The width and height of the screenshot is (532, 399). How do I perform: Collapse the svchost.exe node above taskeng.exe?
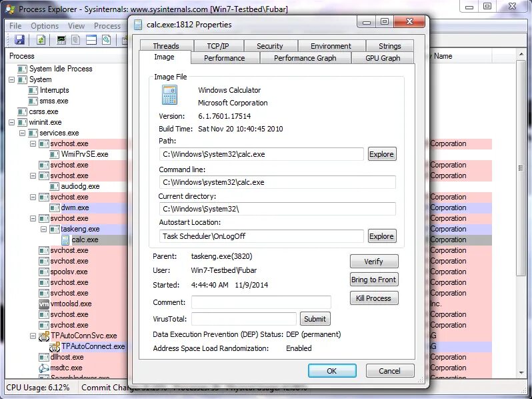coord(33,218)
